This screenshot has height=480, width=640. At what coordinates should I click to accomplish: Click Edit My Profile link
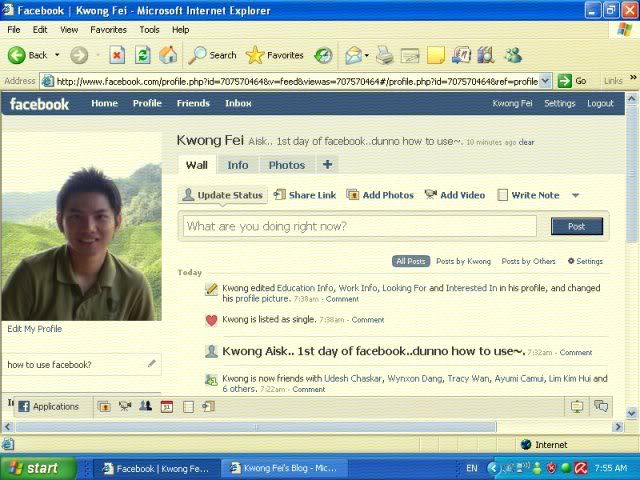35,329
